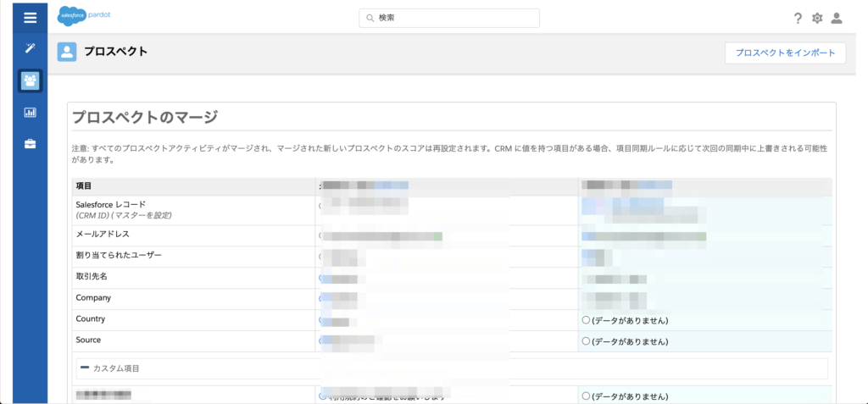Viewport: 868px width, 404px height.
Task: Click the Company row label
Action: [93, 298]
